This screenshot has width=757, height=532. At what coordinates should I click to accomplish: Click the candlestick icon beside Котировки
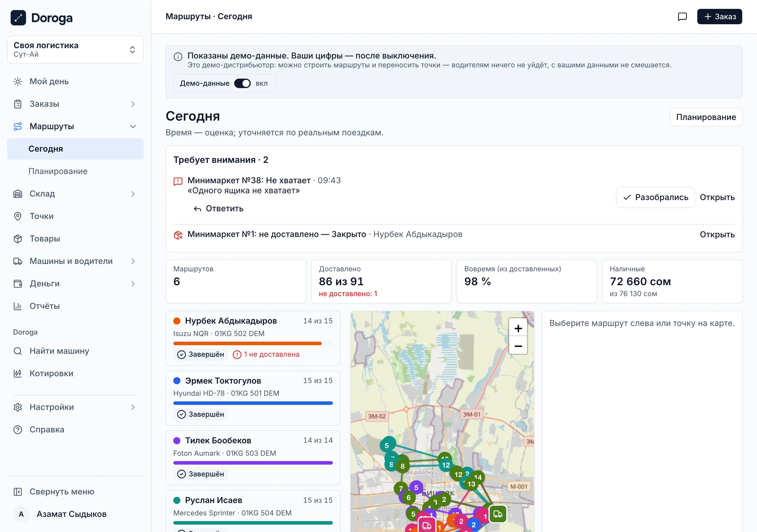pos(18,374)
